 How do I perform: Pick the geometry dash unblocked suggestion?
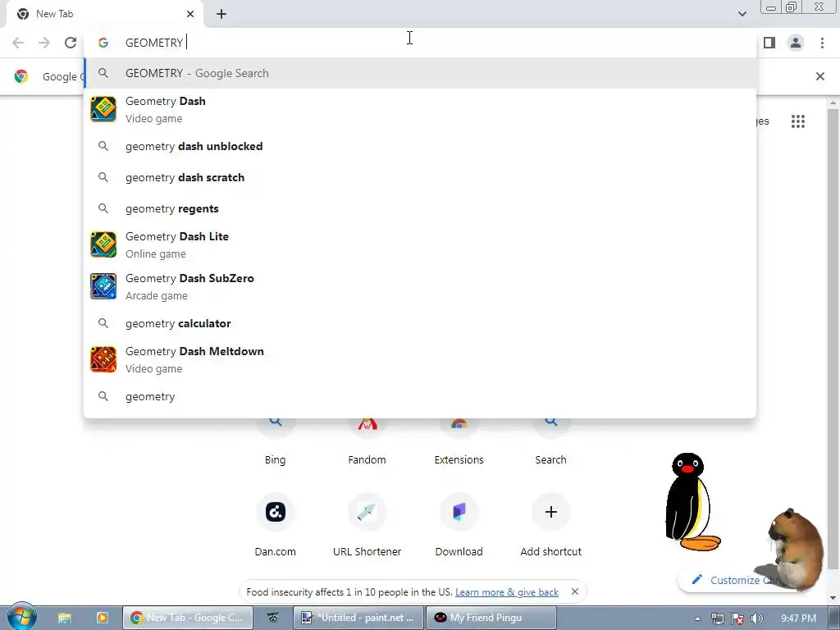point(420,146)
